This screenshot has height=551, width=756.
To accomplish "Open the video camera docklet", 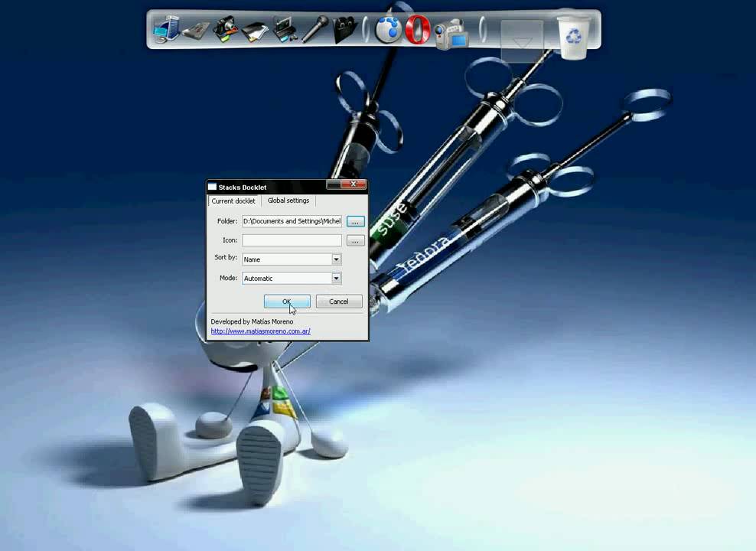I will 451,32.
